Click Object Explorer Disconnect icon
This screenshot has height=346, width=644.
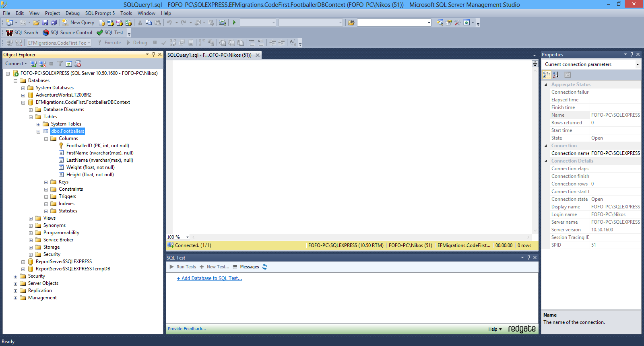tap(42, 64)
